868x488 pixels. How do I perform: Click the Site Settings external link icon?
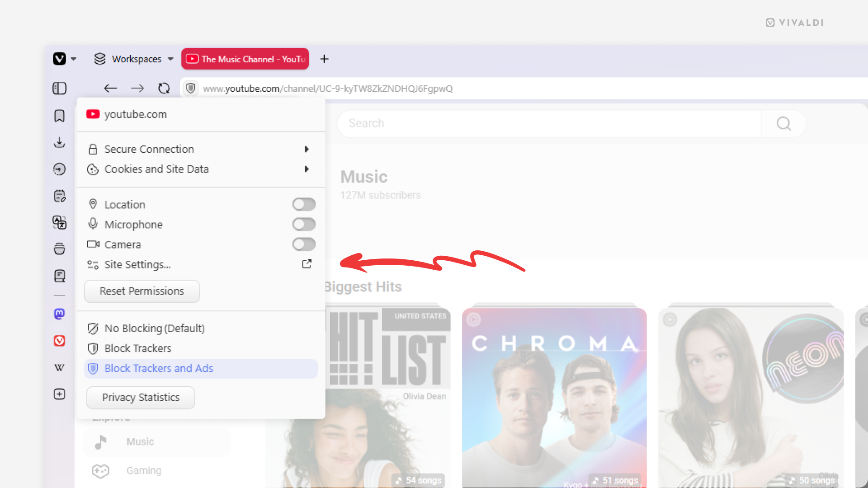tap(307, 264)
